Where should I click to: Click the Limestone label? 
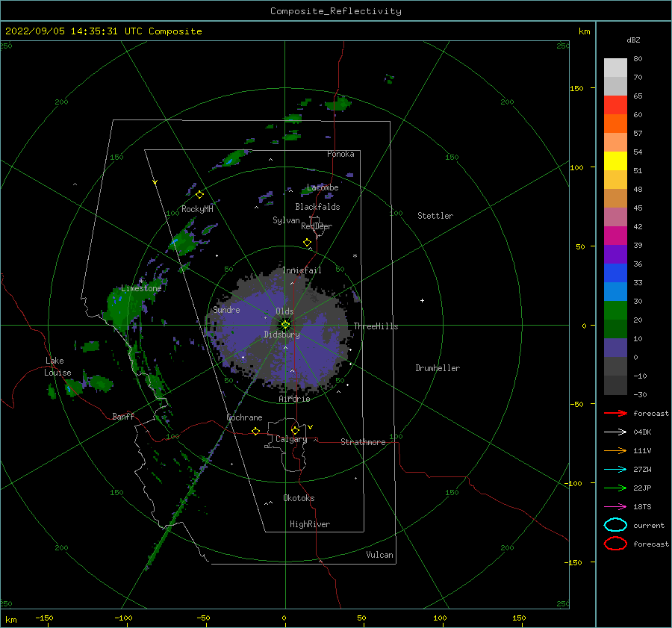click(141, 288)
